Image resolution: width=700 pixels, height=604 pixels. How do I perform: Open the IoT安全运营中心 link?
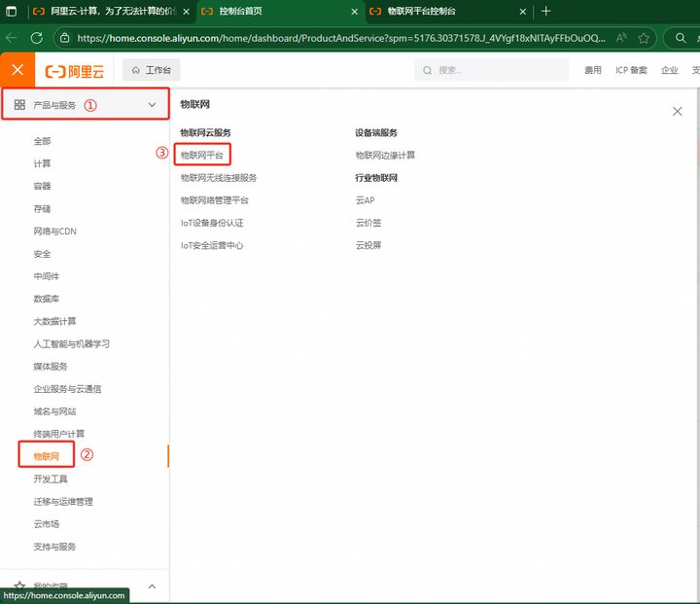[x=212, y=245]
